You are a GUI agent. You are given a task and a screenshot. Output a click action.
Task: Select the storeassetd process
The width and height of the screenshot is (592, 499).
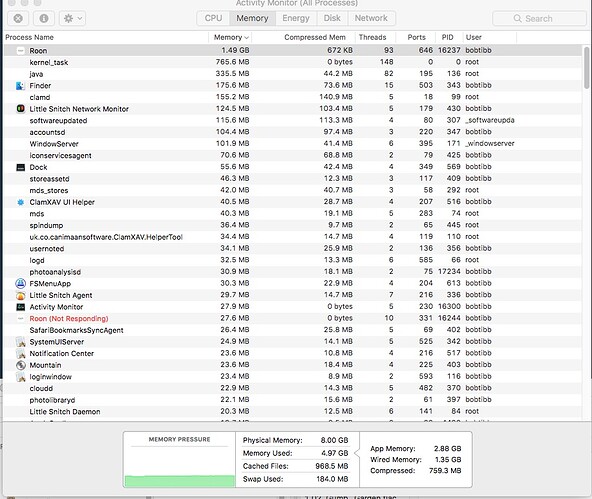[x=293, y=179]
